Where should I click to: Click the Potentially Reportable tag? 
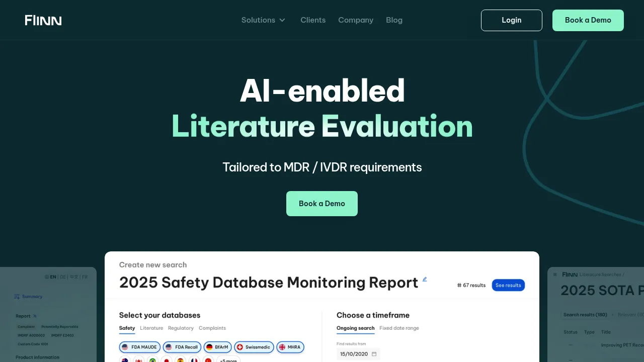60,327
